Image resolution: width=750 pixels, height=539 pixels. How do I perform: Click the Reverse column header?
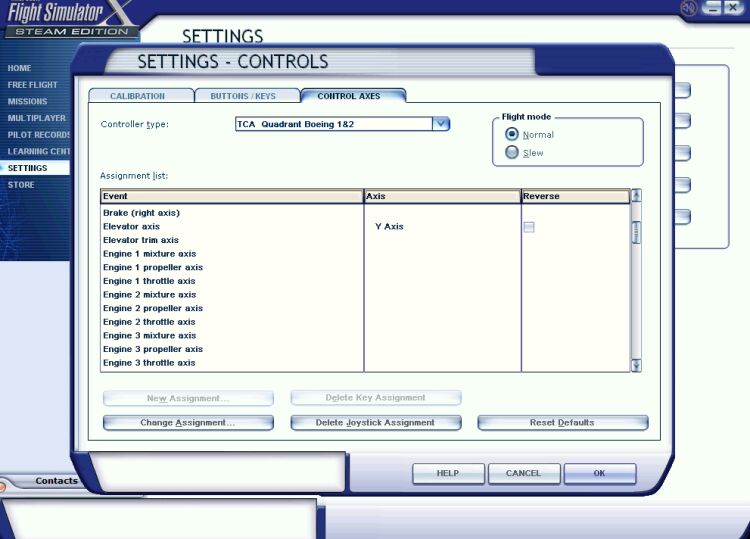pyautogui.click(x=575, y=196)
